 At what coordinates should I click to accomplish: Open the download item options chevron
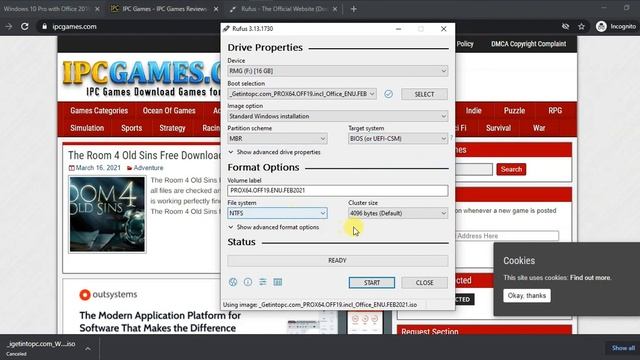pos(88,348)
